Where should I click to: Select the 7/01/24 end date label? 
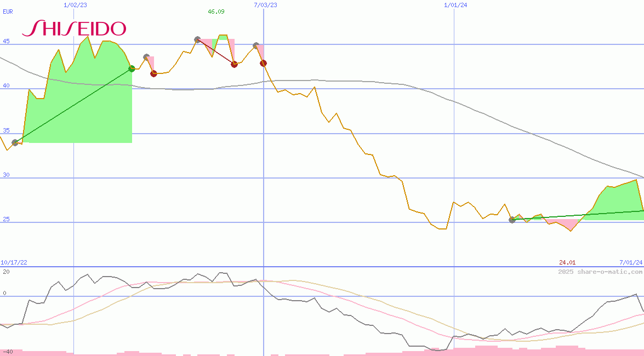click(x=630, y=262)
